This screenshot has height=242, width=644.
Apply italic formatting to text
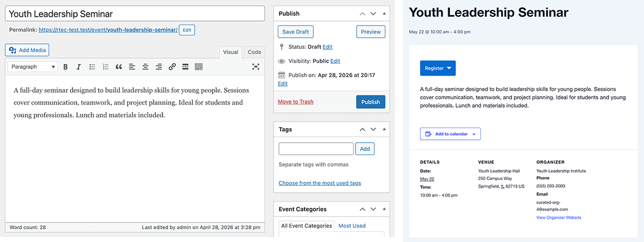79,67
